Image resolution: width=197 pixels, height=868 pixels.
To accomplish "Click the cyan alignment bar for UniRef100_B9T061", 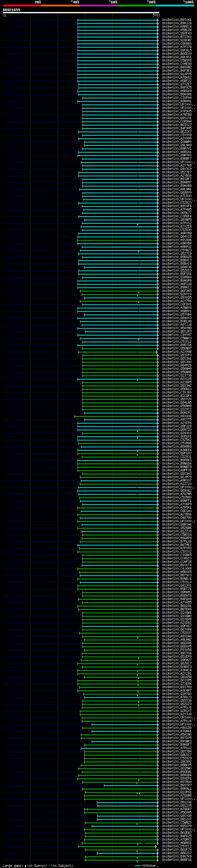I will 118,20.
